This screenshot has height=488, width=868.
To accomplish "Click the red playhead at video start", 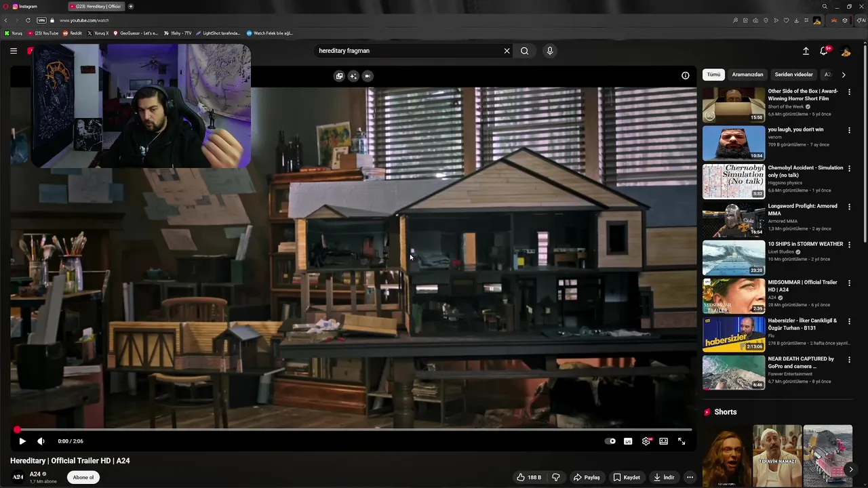I will pos(17,430).
